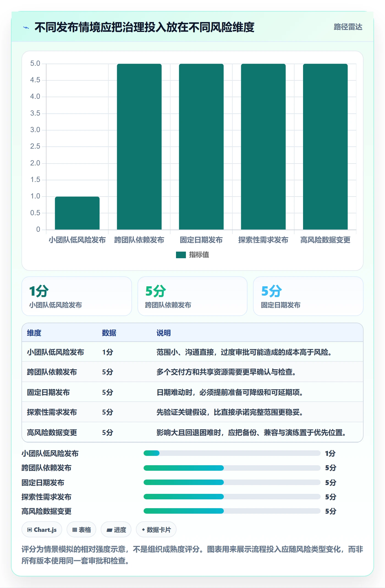Click the 指标值 legend label
The width and height of the screenshot is (385, 588).
click(199, 255)
